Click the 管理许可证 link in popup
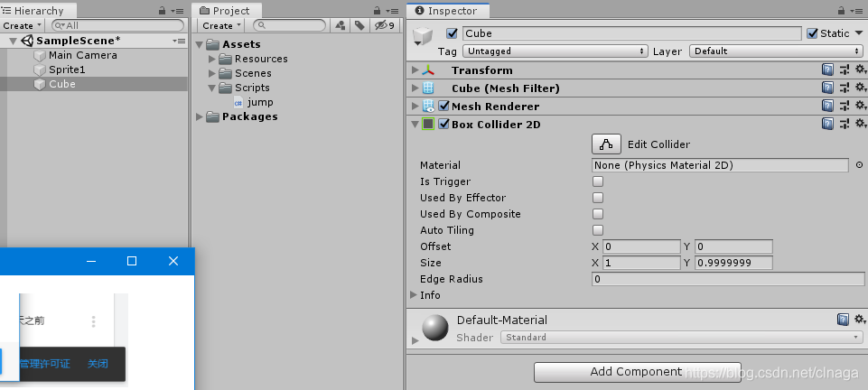This screenshot has width=868, height=390. [45, 364]
